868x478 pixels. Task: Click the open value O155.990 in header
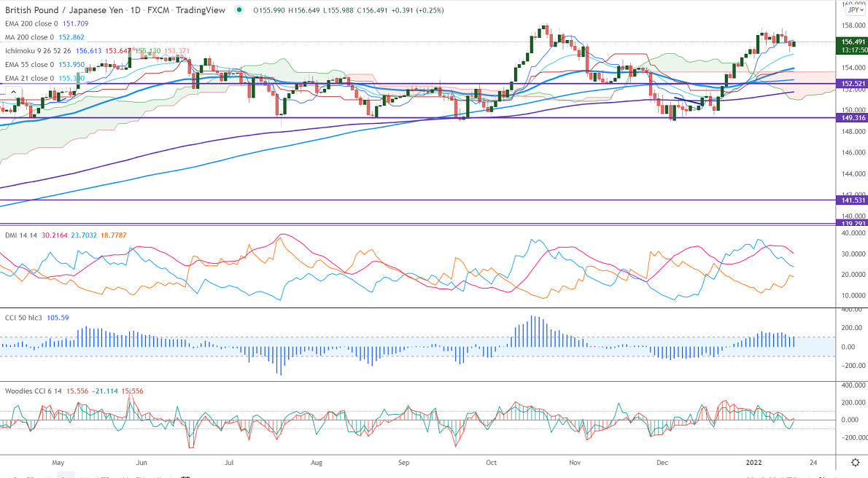click(x=268, y=10)
